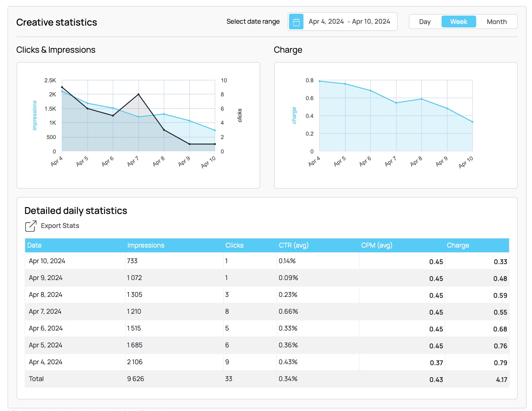
Task: Select the Week view option
Action: coord(458,22)
